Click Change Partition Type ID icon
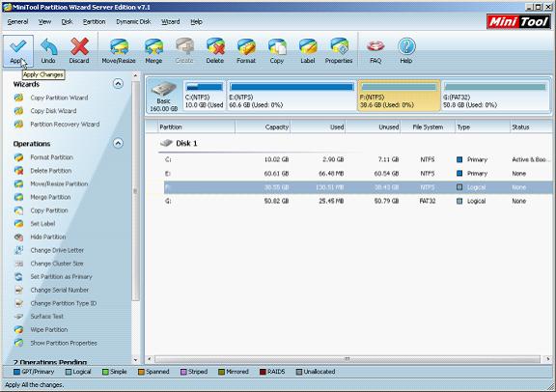 point(18,303)
